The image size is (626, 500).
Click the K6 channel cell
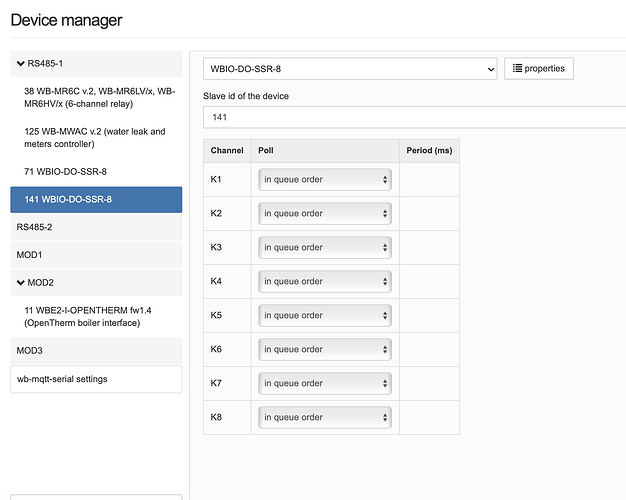(227, 349)
